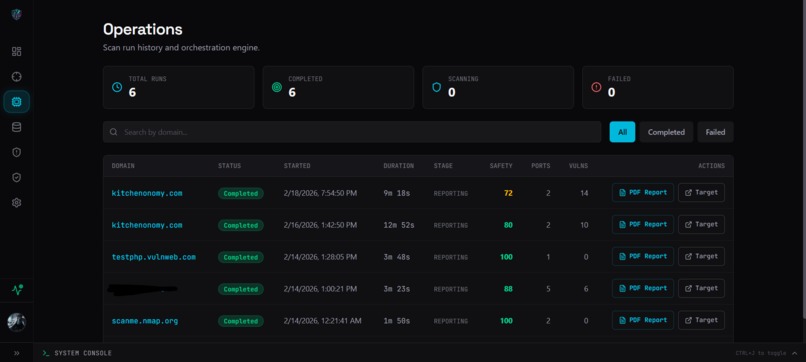Open the shield check icon in sidebar

click(x=16, y=177)
